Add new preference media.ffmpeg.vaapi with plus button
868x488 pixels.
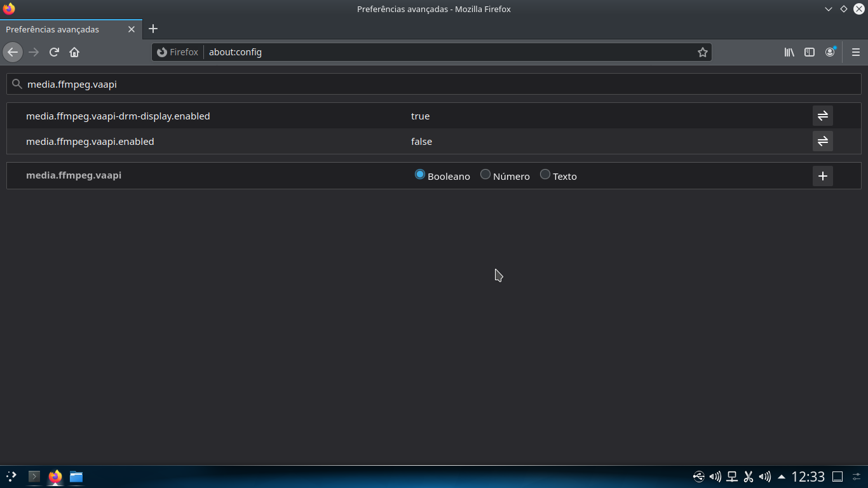point(822,176)
